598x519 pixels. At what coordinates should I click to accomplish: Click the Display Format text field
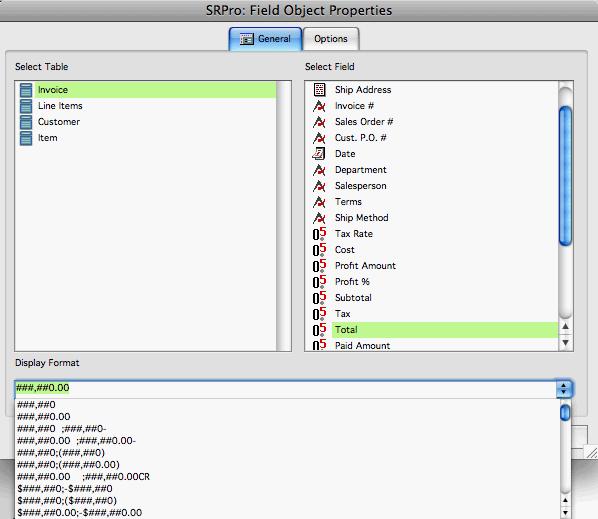pos(285,388)
